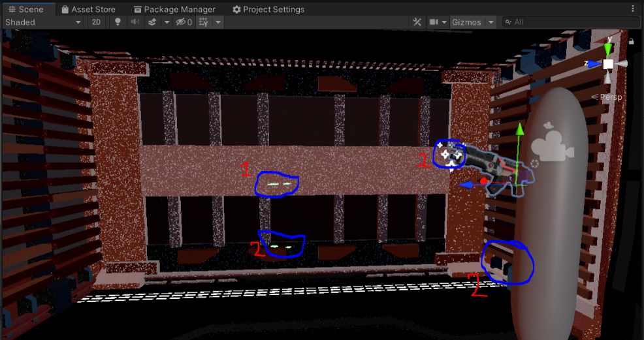The image size is (644, 340).
Task: Toggle scene effects layers icon
Action: click(152, 22)
